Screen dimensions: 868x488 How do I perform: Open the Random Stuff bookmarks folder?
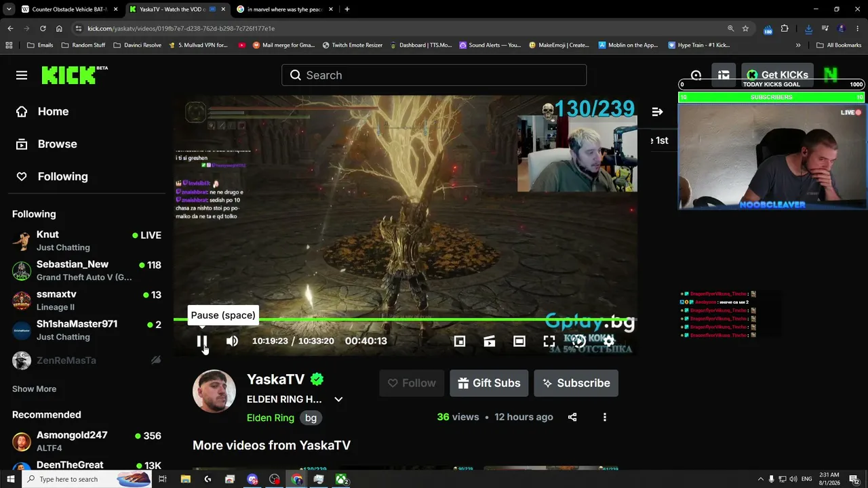pos(83,45)
